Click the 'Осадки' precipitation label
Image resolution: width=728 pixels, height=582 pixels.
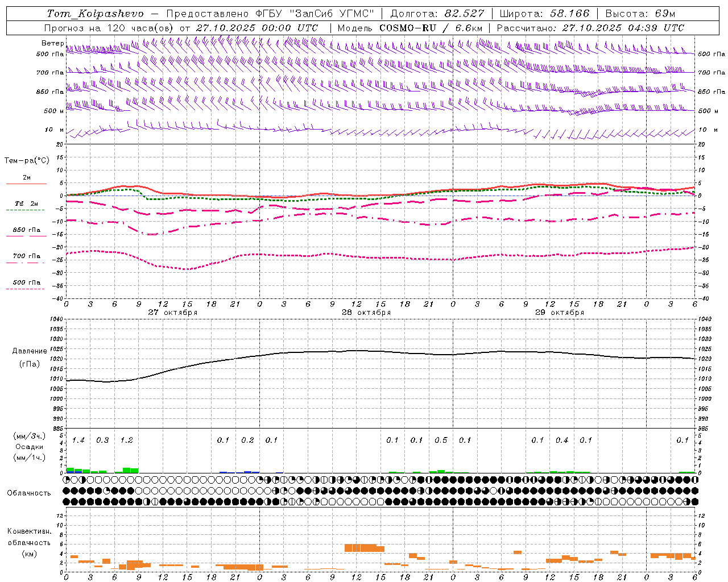click(x=29, y=447)
